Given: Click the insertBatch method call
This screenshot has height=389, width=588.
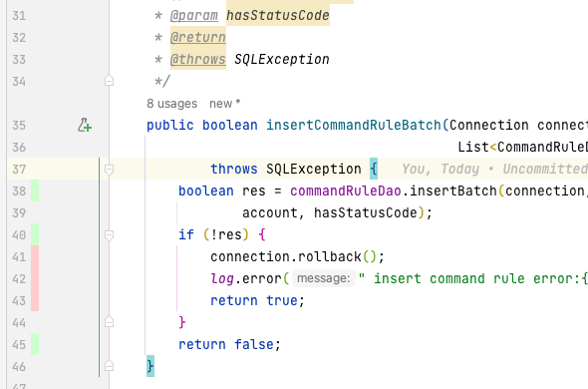Looking at the screenshot, I should (453, 191).
